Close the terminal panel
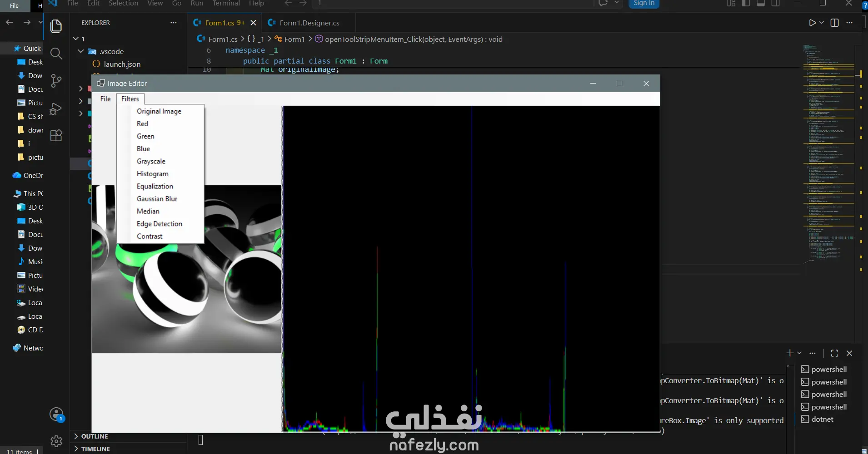 coord(849,353)
